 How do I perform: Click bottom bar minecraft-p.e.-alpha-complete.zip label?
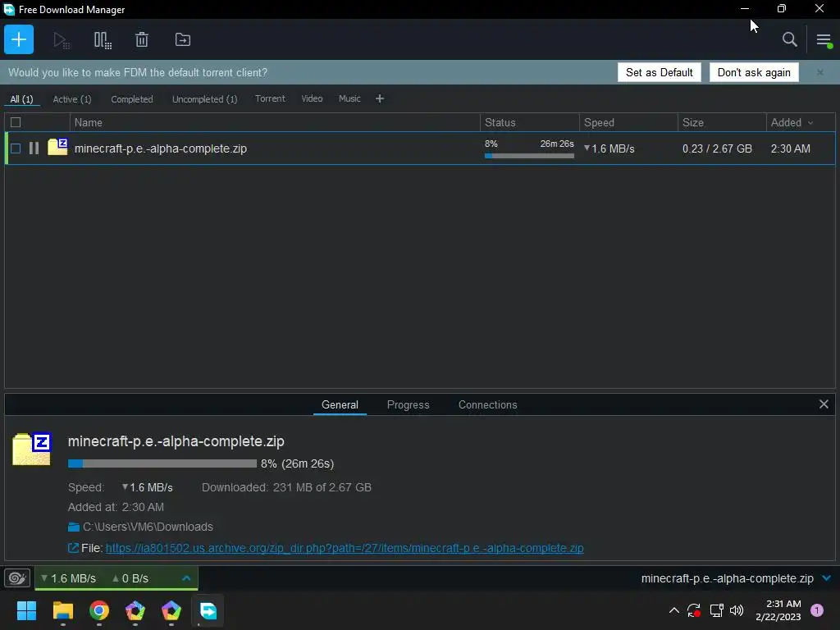[x=727, y=578]
